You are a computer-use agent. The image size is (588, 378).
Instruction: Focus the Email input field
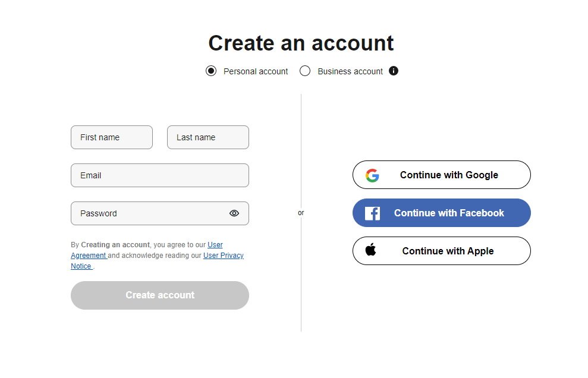click(x=160, y=175)
